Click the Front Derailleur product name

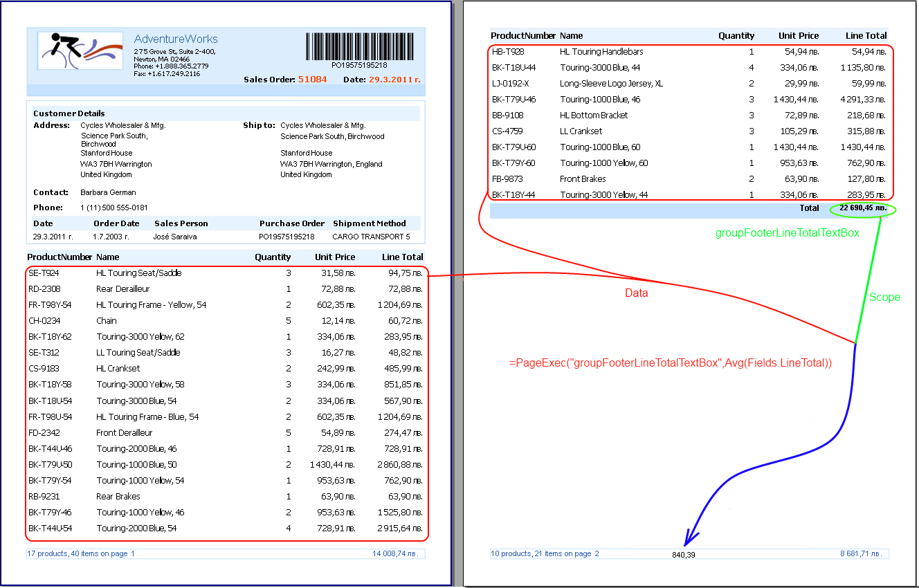[125, 432]
